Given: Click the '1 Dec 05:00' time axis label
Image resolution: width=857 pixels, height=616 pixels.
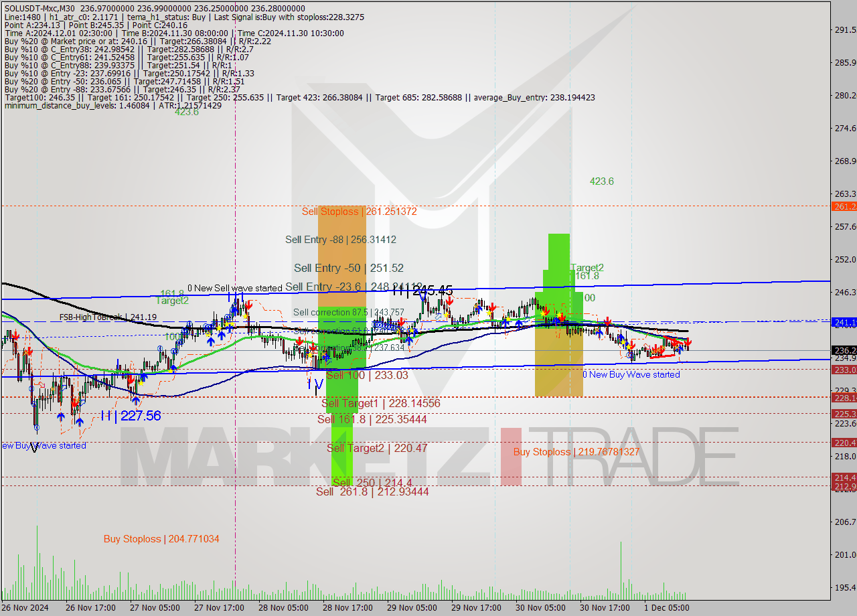Looking at the screenshot, I should (666, 608).
